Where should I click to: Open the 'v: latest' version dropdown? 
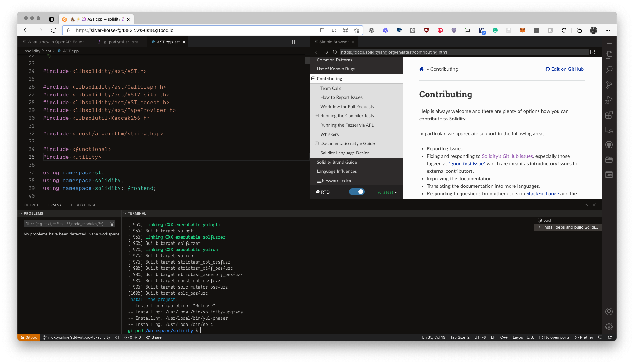[x=387, y=192]
